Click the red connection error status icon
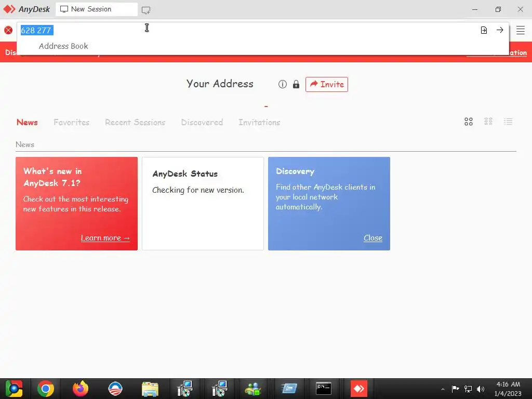532x399 pixels. pyautogui.click(x=8, y=30)
